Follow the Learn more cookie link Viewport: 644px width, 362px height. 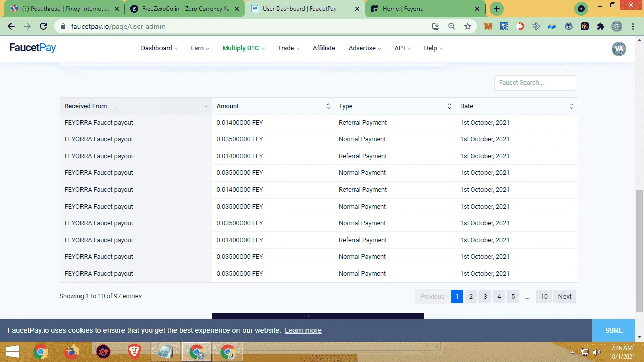pos(303,330)
